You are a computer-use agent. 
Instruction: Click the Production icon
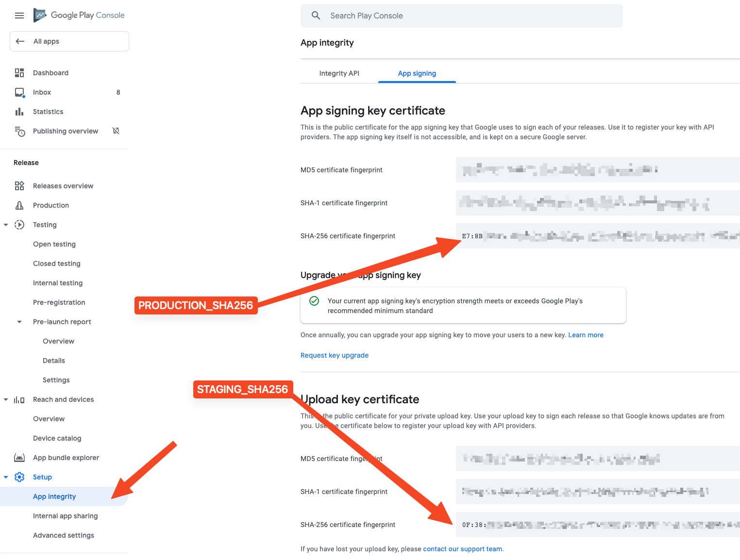tap(19, 205)
